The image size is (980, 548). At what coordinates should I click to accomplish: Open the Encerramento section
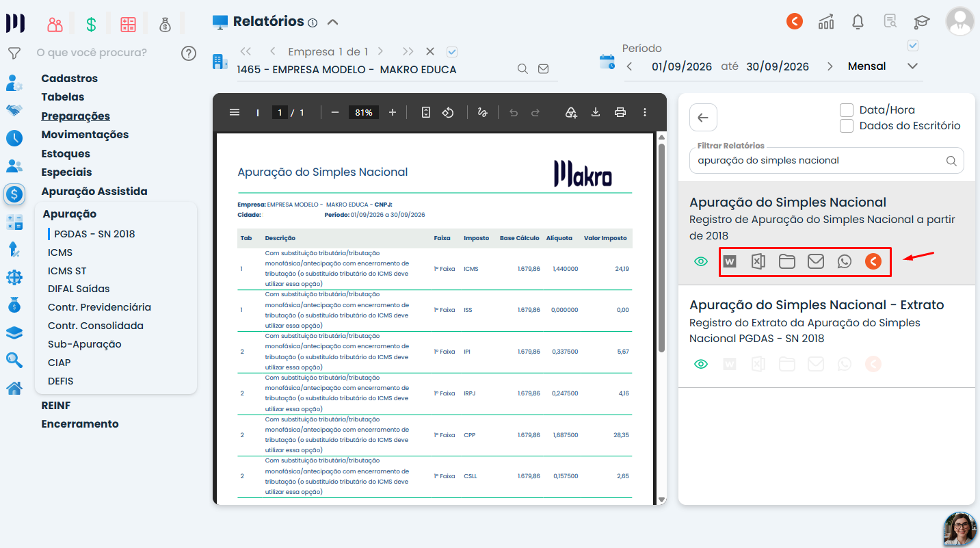click(80, 424)
